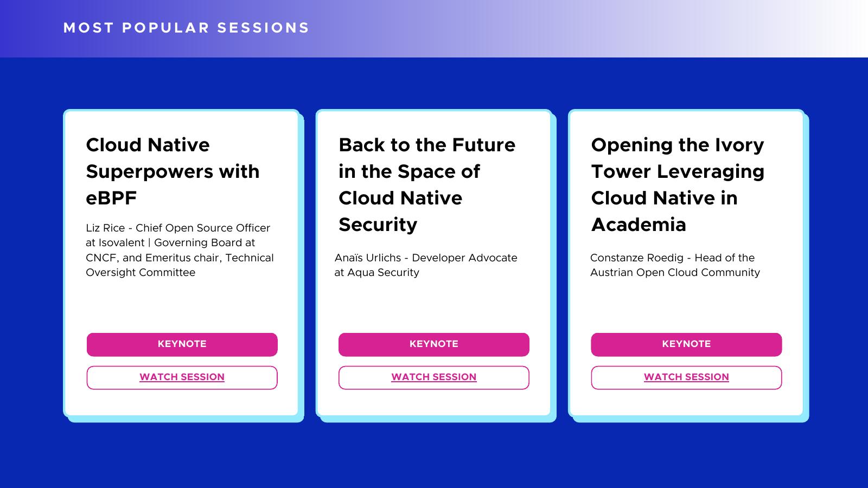This screenshot has height=488, width=868.
Task: Watch the Opening the Ivory Tower session
Action: pos(686,377)
